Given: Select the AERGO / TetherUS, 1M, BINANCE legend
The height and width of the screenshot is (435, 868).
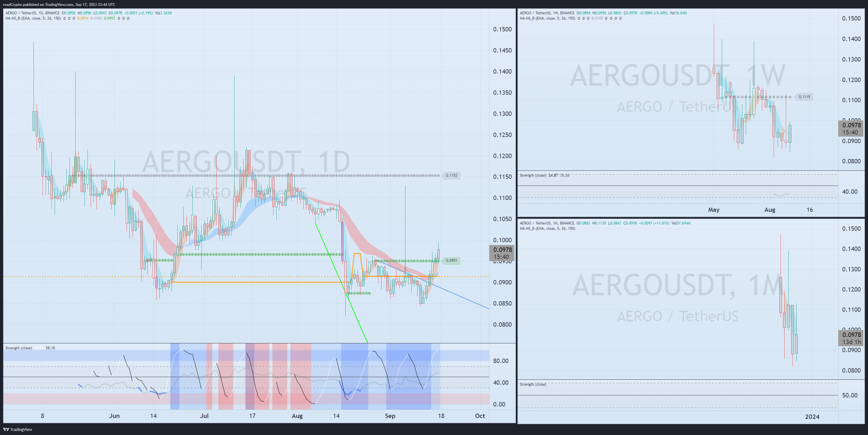Looking at the screenshot, I should pyautogui.click(x=547, y=223).
